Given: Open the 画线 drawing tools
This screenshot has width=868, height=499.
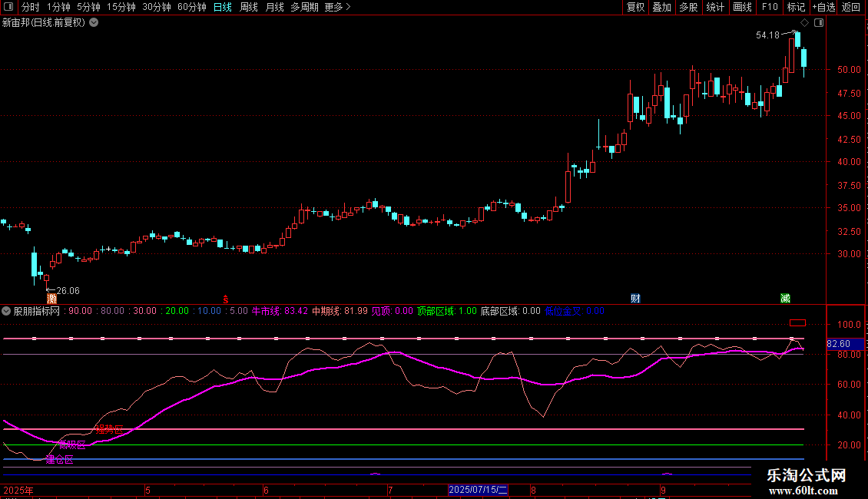Looking at the screenshot, I should (x=742, y=8).
